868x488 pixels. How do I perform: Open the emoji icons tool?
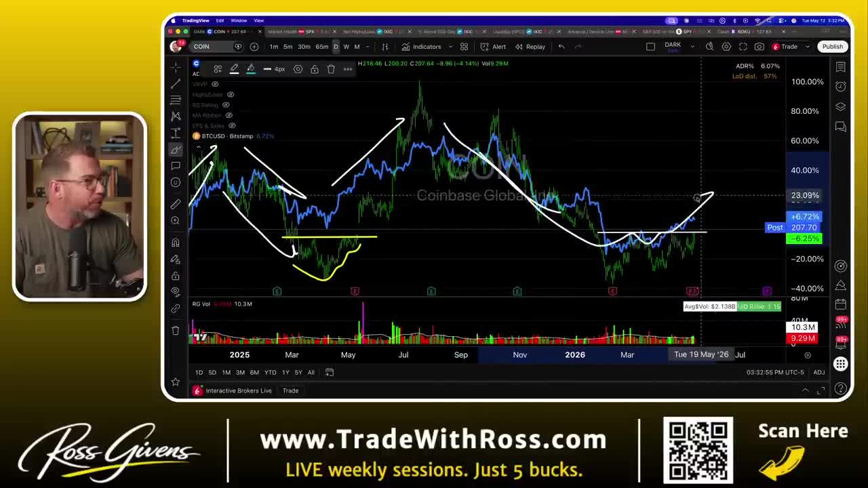pyautogui.click(x=176, y=182)
